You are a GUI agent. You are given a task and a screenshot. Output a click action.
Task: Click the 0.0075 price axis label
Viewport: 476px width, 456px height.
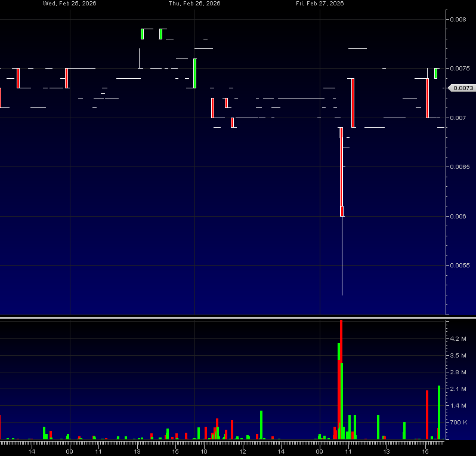(x=460, y=69)
